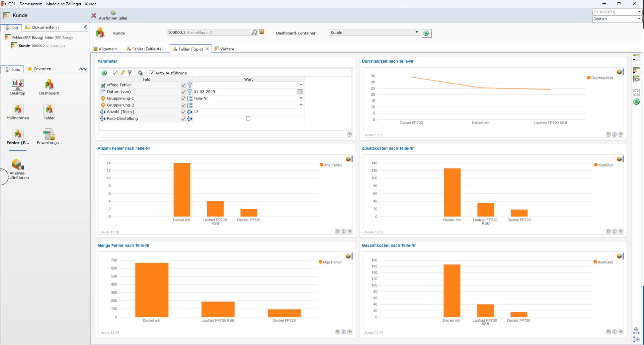Switch to the Fehler (Zeitleiste) tab

(x=145, y=49)
